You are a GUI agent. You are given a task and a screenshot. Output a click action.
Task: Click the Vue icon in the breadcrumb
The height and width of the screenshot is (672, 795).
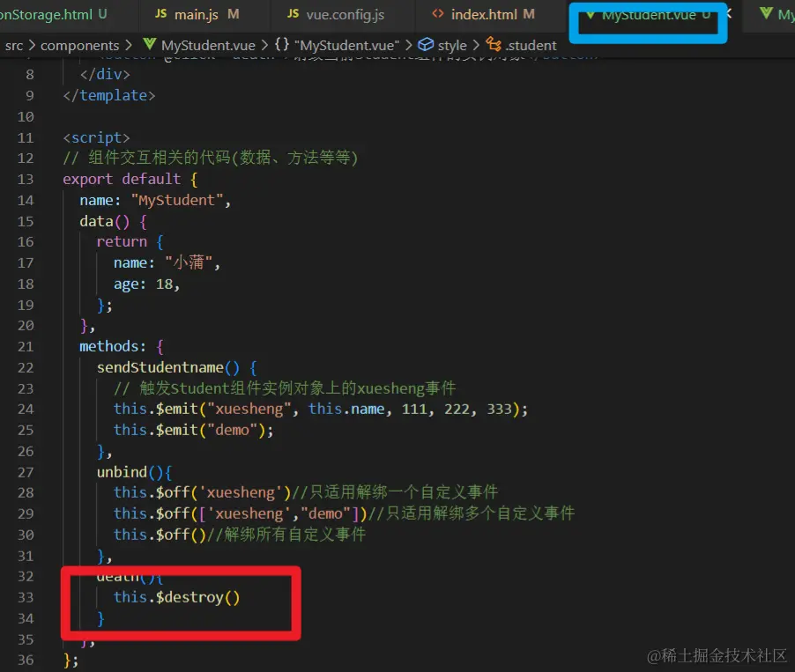pyautogui.click(x=149, y=45)
